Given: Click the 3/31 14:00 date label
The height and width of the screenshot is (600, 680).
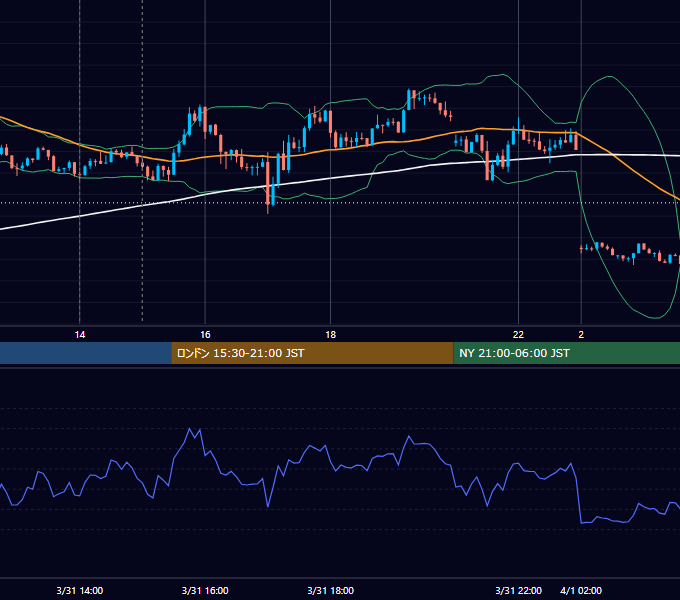Looking at the screenshot, I should pos(80,590).
